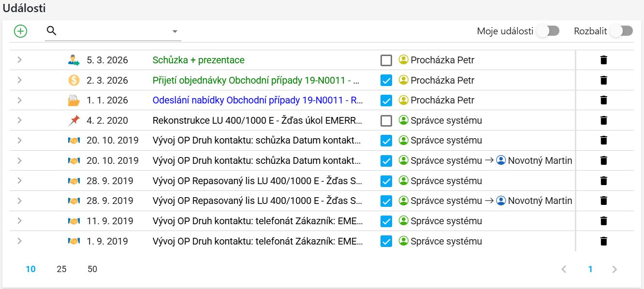Show 25 items per page
This screenshot has width=644, height=289.
[x=61, y=269]
